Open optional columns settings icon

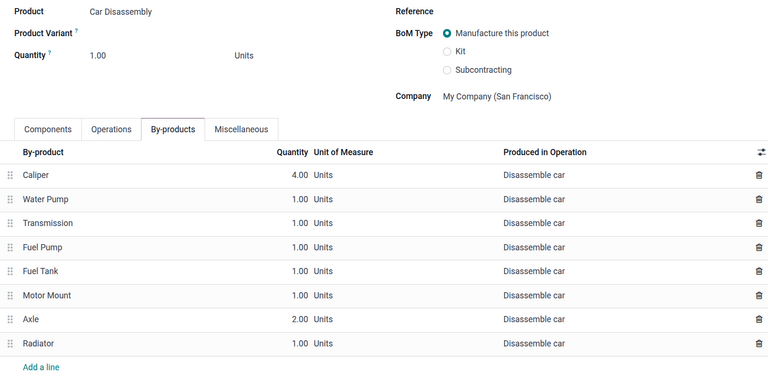tap(761, 152)
